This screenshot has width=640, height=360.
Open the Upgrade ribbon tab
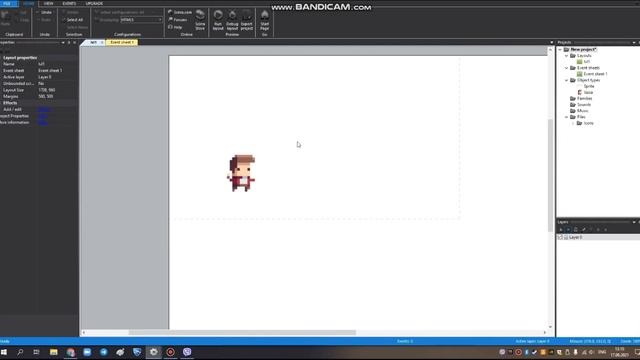click(94, 4)
